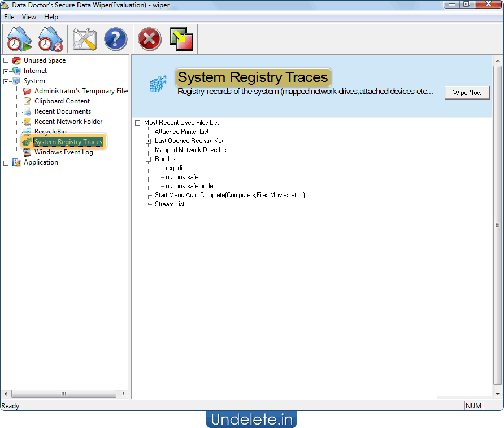Open the View menu
This screenshot has width=504, height=428.
click(29, 17)
